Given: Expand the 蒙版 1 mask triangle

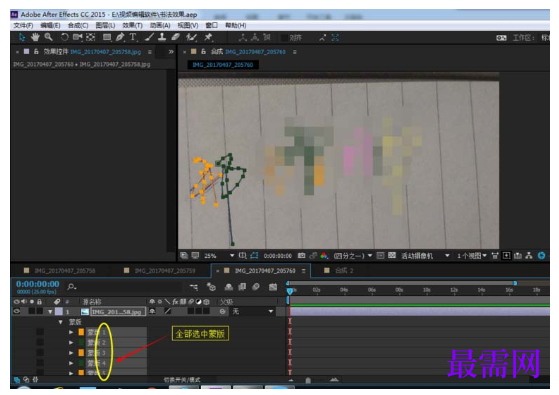Looking at the screenshot, I should (x=71, y=332).
